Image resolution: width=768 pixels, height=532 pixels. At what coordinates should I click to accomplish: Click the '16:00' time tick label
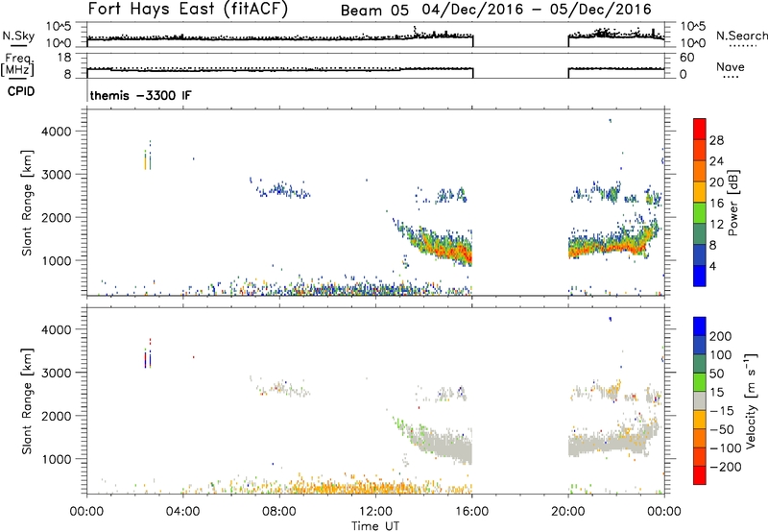point(471,512)
